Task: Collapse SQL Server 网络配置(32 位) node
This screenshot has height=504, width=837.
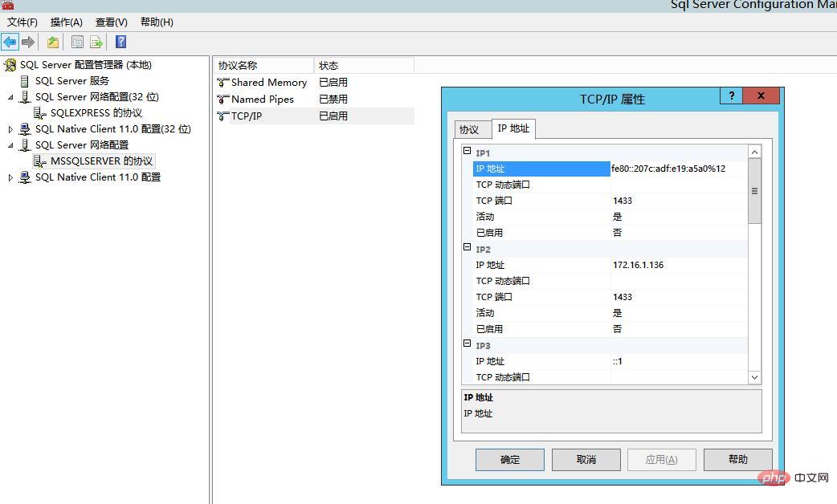Action: (10, 97)
